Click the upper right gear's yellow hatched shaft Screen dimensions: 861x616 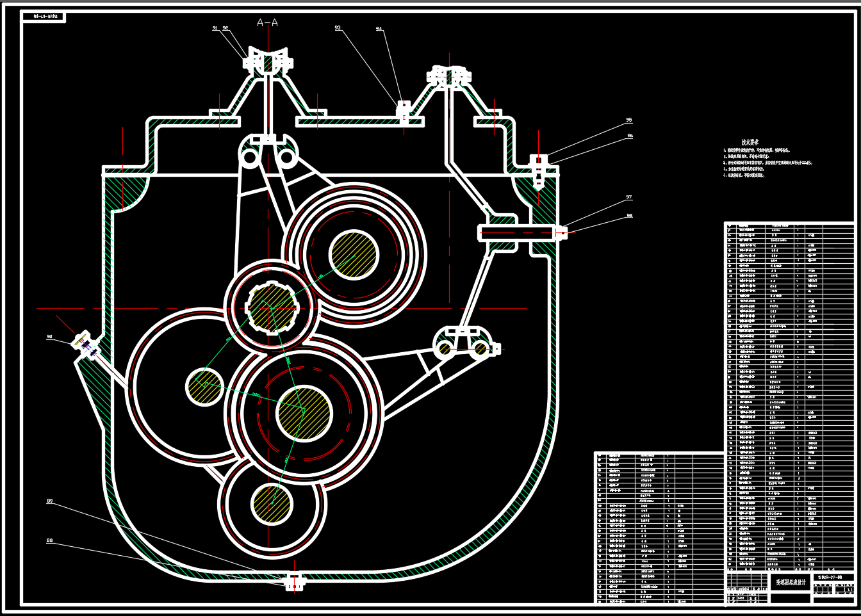click(x=354, y=255)
